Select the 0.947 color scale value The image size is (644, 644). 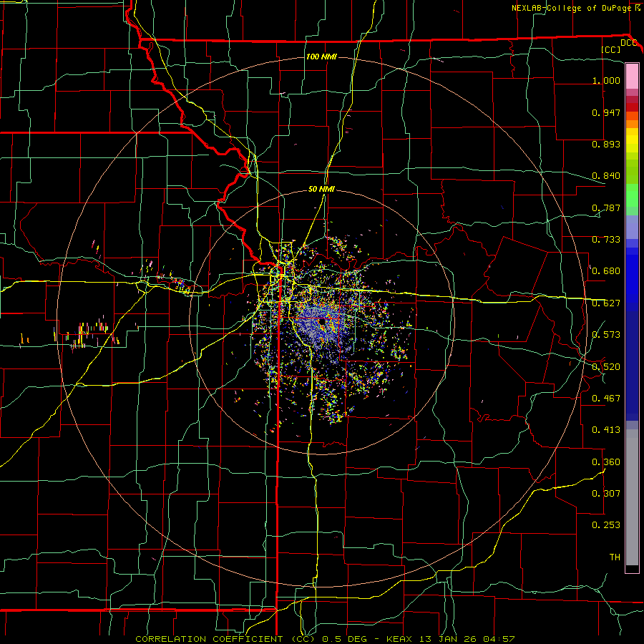[606, 112]
